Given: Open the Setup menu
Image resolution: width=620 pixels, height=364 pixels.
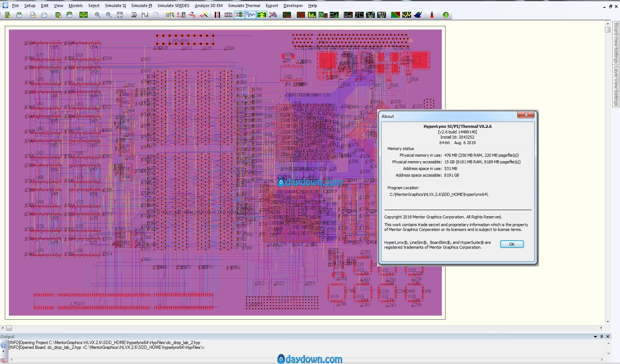Looking at the screenshot, I should [30, 6].
